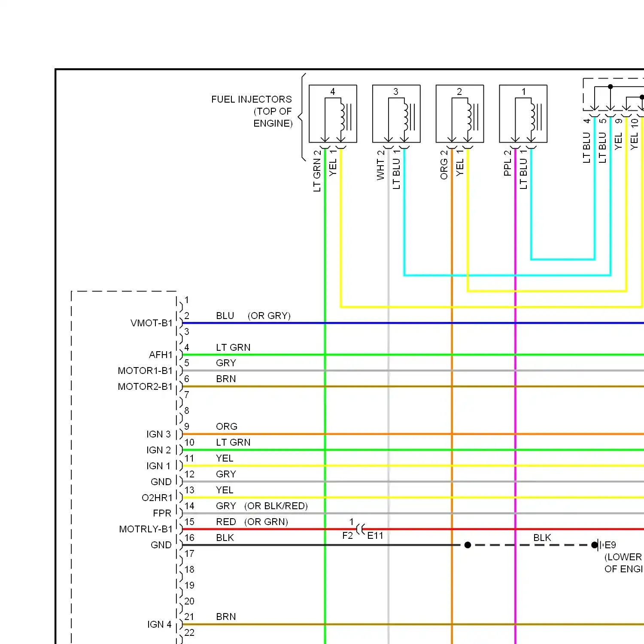Click the '(OR BLK/RED)' note at pin 14
The height and width of the screenshot is (644, 644).
point(276,506)
